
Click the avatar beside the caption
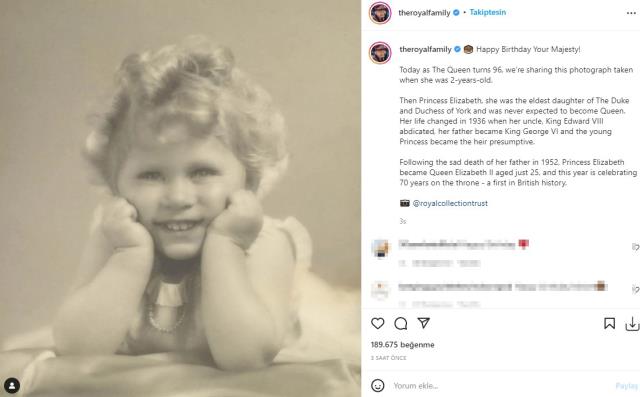click(380, 53)
